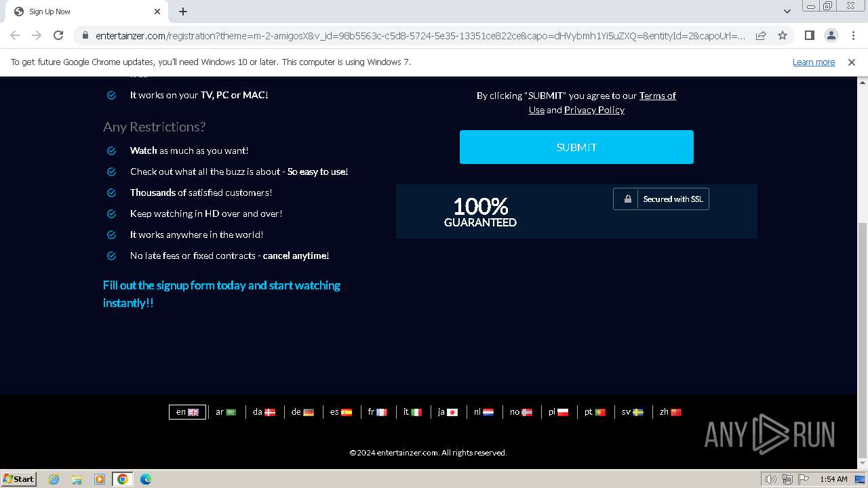
Task: Click the page vertical scrollbar thumb
Action: click(x=863, y=339)
